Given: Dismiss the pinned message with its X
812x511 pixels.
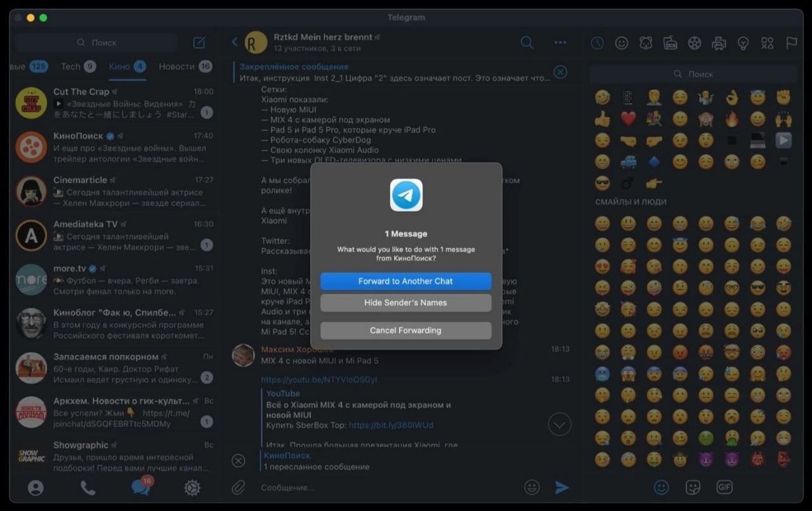Looking at the screenshot, I should 560,72.
